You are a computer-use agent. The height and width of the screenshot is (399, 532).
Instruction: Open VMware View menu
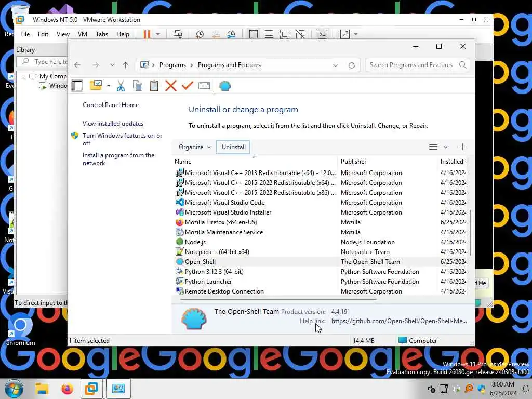click(x=63, y=34)
